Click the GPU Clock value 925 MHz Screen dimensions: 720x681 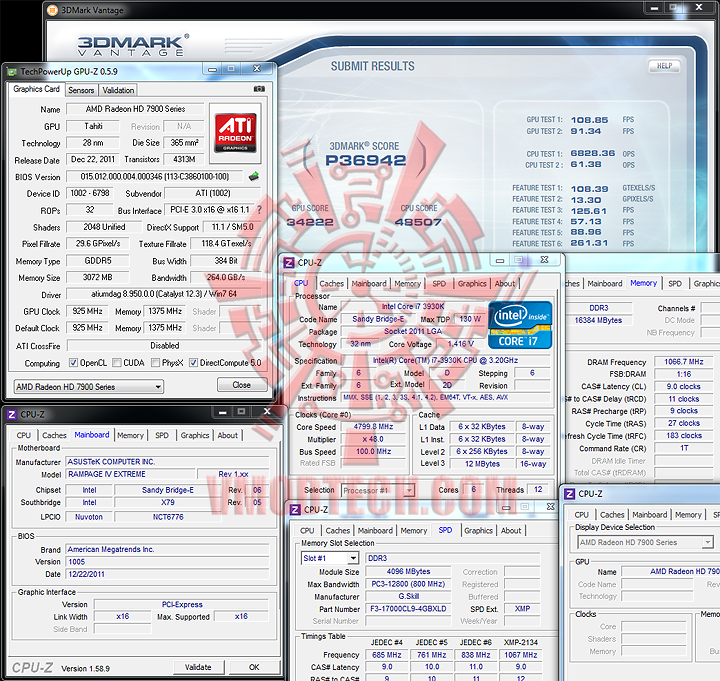tap(87, 311)
